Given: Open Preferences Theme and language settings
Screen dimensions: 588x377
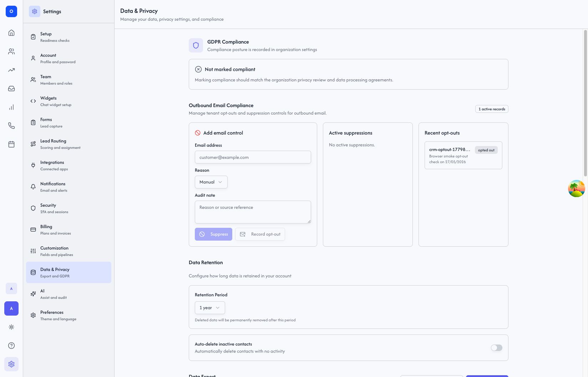Looking at the screenshot, I should tap(69, 315).
